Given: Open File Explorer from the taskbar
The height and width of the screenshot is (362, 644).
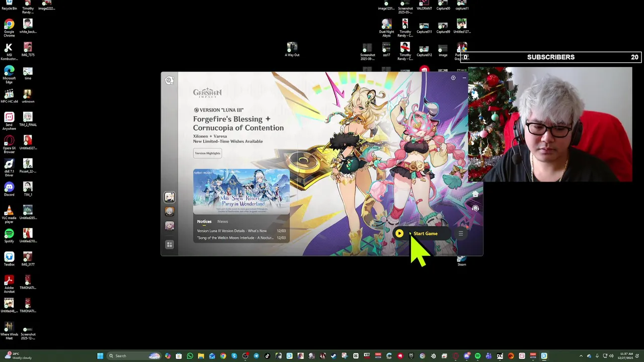Looking at the screenshot, I should pyautogui.click(x=201, y=356).
